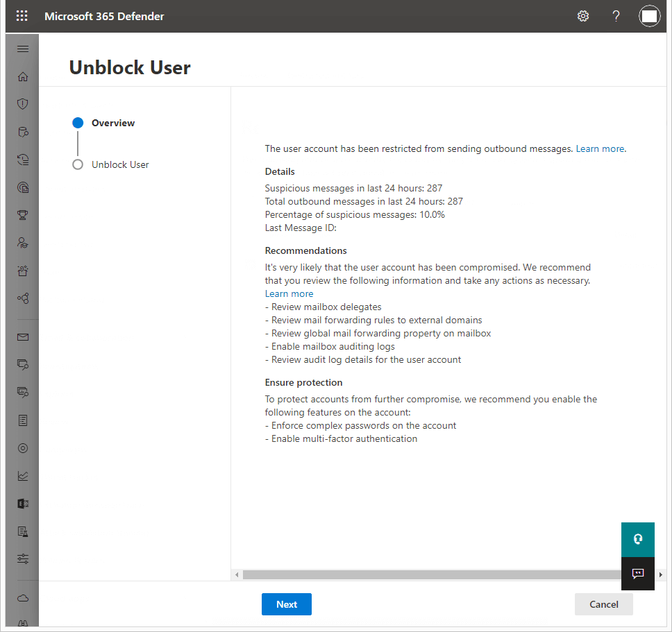
Task: Click 'Enforce complex passwords on the account'
Action: pyautogui.click(x=364, y=426)
